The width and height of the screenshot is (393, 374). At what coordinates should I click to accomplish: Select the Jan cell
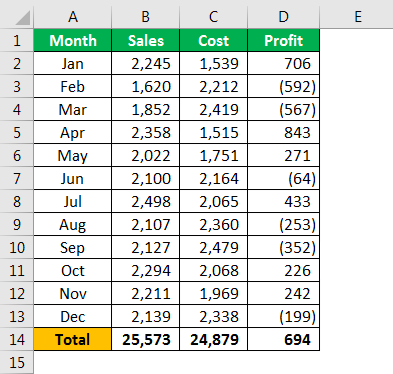[x=73, y=63]
